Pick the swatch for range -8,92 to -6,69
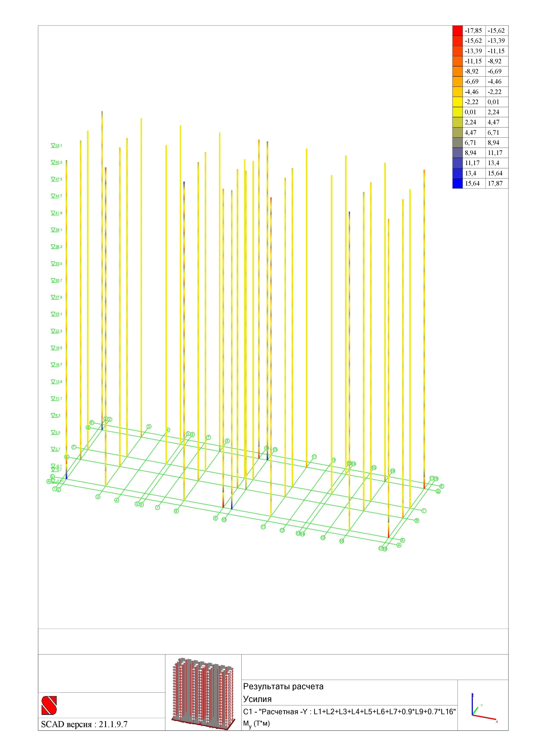Viewport: 534px width, 756px height. [x=457, y=72]
